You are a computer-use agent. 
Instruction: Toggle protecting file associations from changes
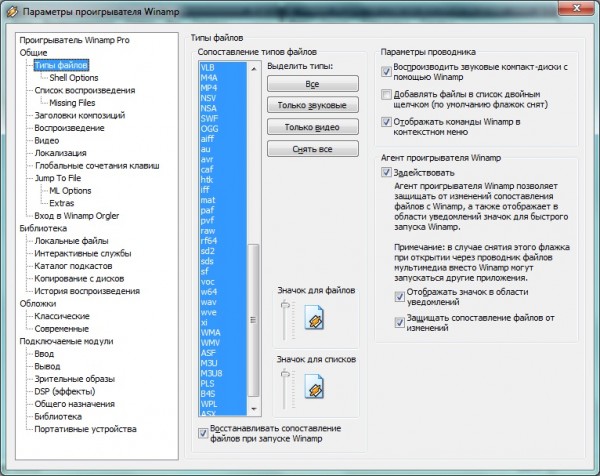tap(399, 323)
